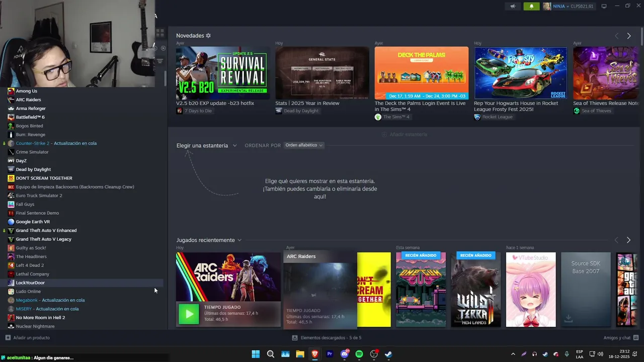Show previous recently played games
This screenshot has height=362, width=644.
(616, 240)
